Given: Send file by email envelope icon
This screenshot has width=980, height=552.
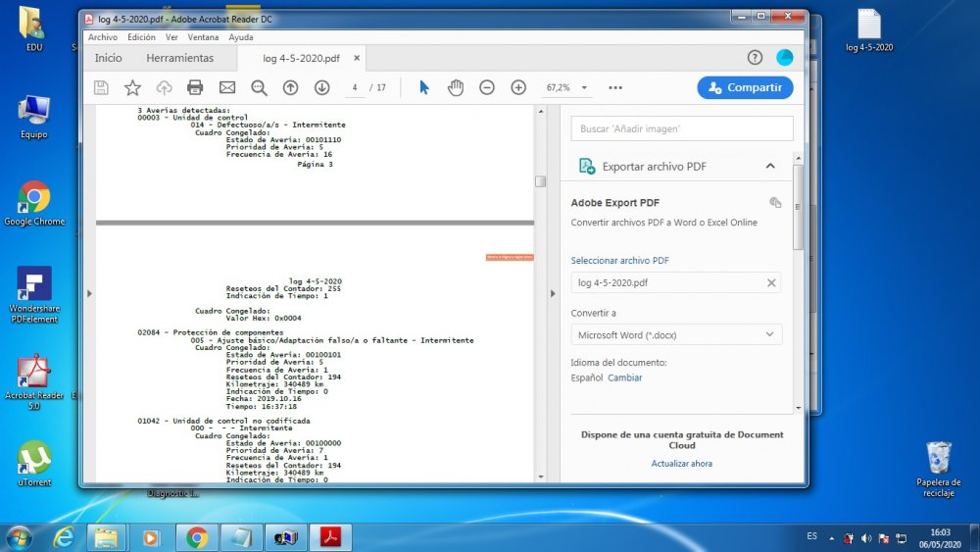Looking at the screenshot, I should (x=227, y=87).
